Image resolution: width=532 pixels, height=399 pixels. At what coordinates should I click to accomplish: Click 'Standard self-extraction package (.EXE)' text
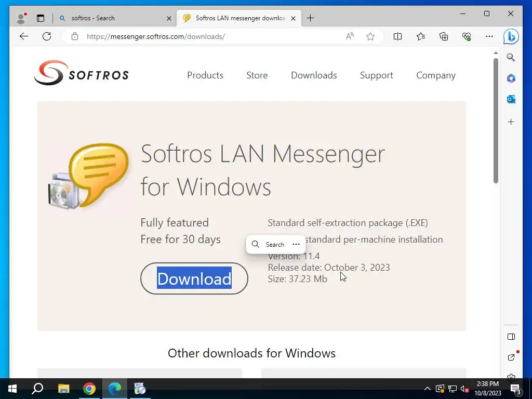348,223
